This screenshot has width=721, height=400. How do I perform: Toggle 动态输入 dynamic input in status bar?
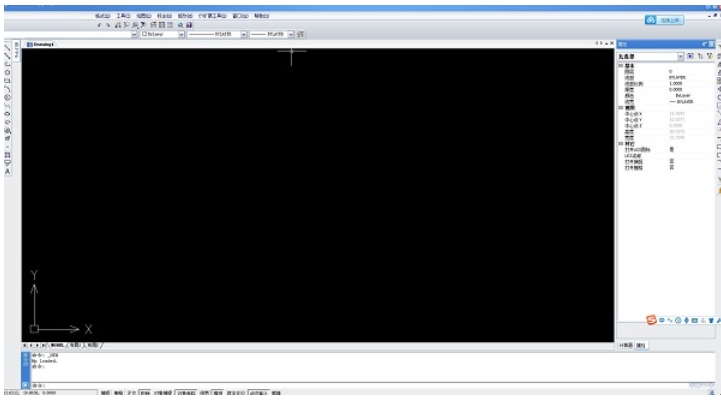[x=259, y=393]
